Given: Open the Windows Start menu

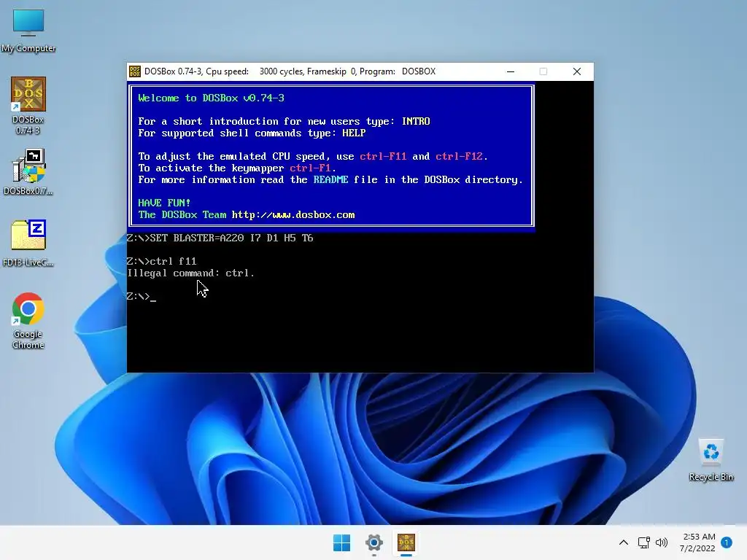Looking at the screenshot, I should (x=341, y=542).
